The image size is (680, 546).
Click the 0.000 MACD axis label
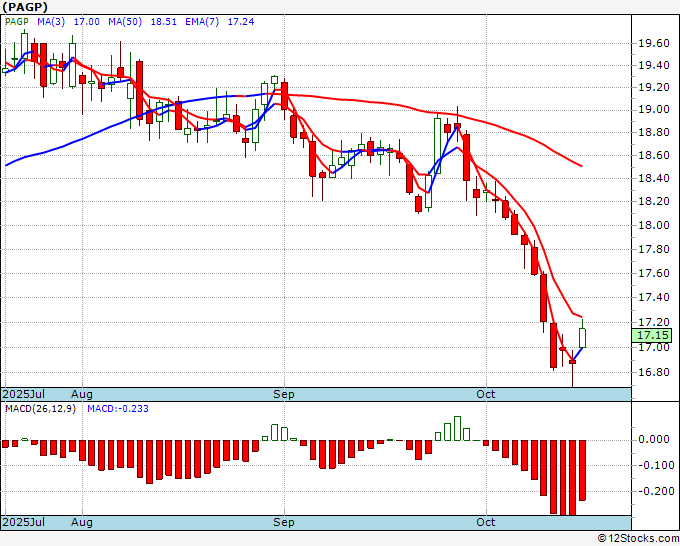(x=654, y=439)
